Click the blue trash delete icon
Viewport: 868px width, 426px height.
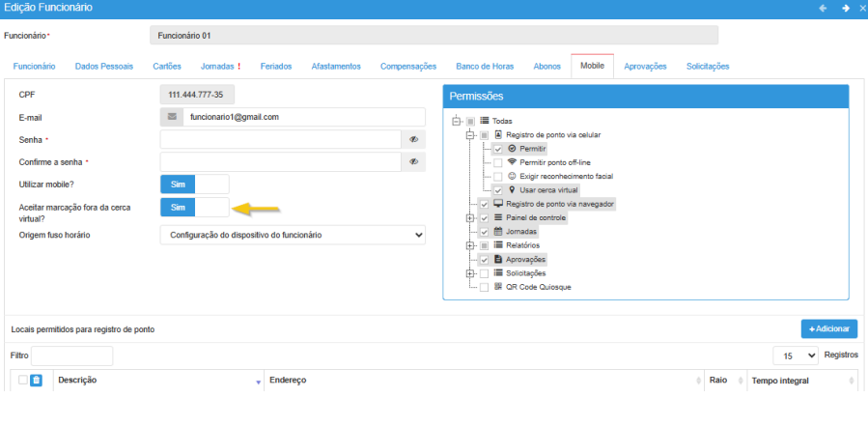[36, 381]
